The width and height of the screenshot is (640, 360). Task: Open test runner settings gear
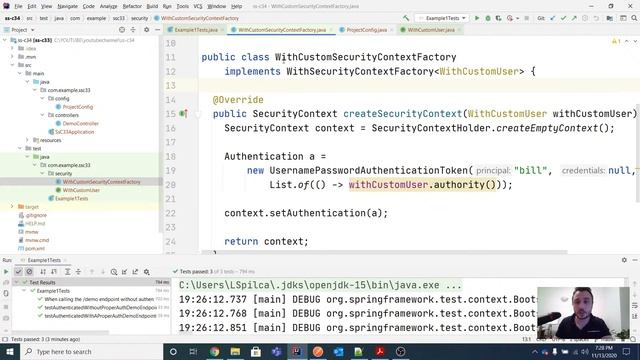point(147,271)
